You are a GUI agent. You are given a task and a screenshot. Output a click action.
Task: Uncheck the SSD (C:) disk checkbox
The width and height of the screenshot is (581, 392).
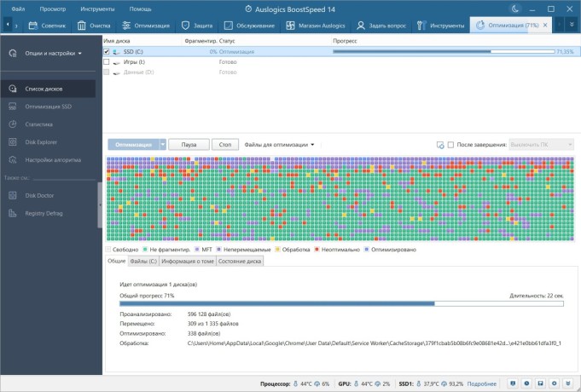click(107, 52)
